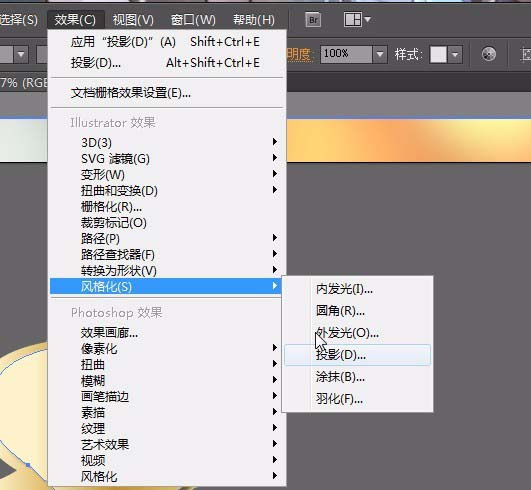Screen dimensions: 531x490
Task: Open the style dropdown arrow
Action: click(455, 54)
